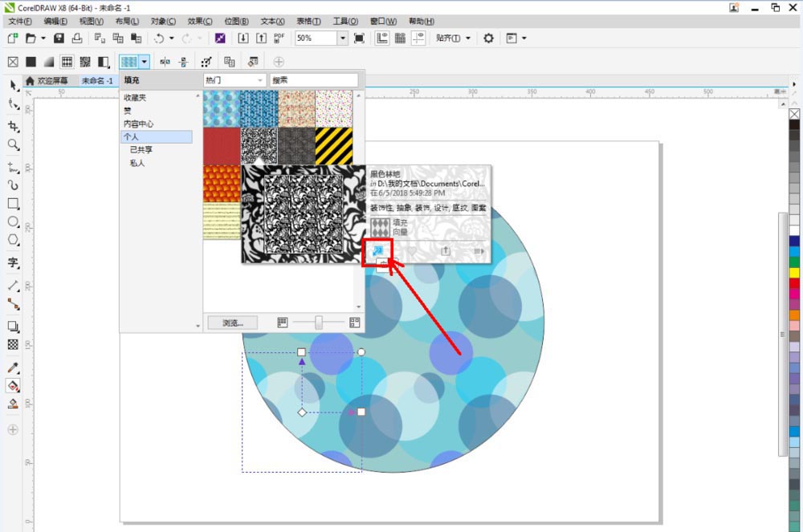Select 收藏夹 in the fill library list
Screen dimensions: 803x532
135,98
